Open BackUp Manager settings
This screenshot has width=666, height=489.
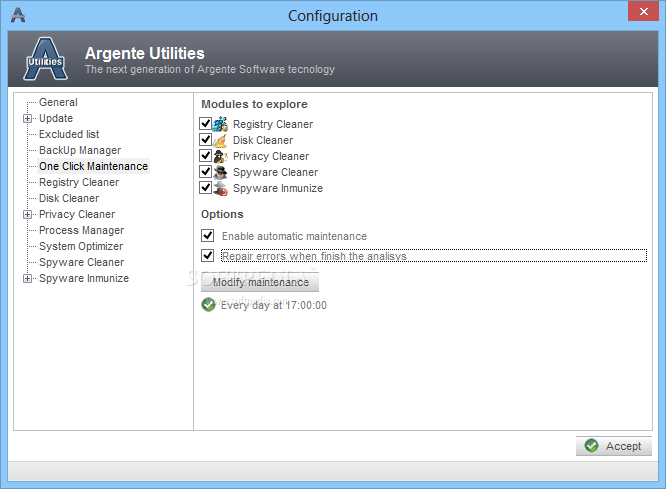(80, 150)
